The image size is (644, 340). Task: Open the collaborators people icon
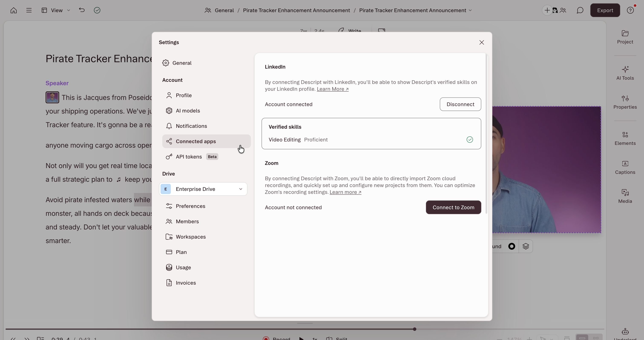click(563, 10)
